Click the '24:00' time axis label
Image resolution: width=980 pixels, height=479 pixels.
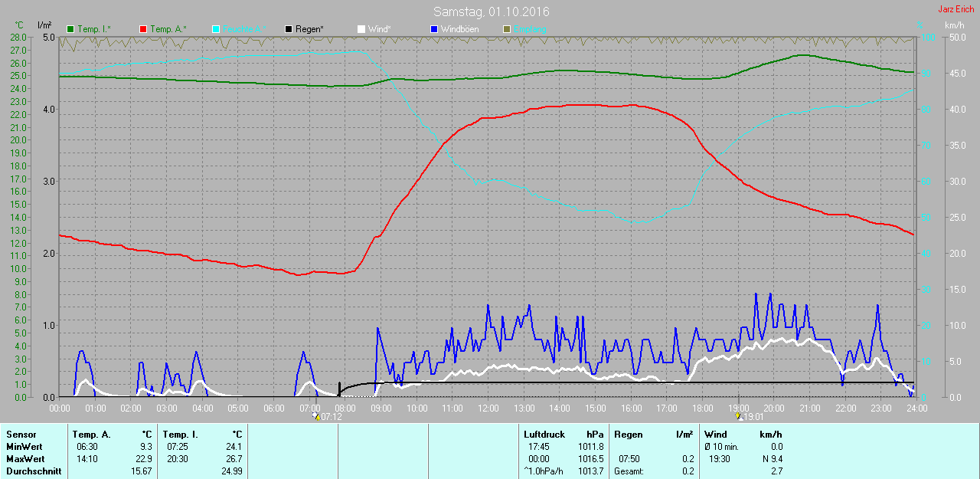916,408
